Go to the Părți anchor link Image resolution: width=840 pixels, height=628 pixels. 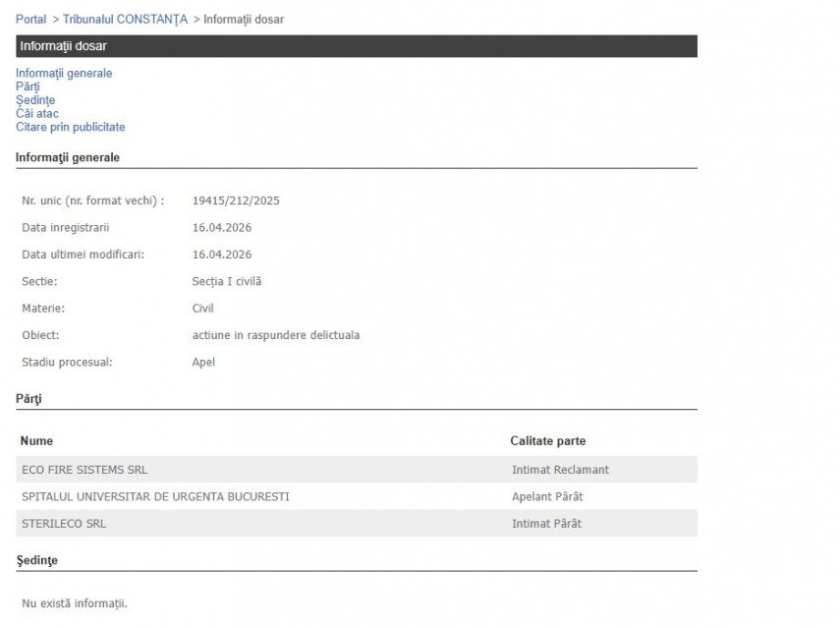pyautogui.click(x=28, y=86)
